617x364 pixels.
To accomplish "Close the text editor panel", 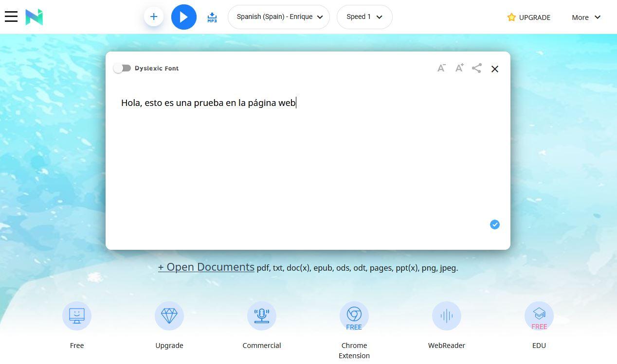I will tap(495, 69).
